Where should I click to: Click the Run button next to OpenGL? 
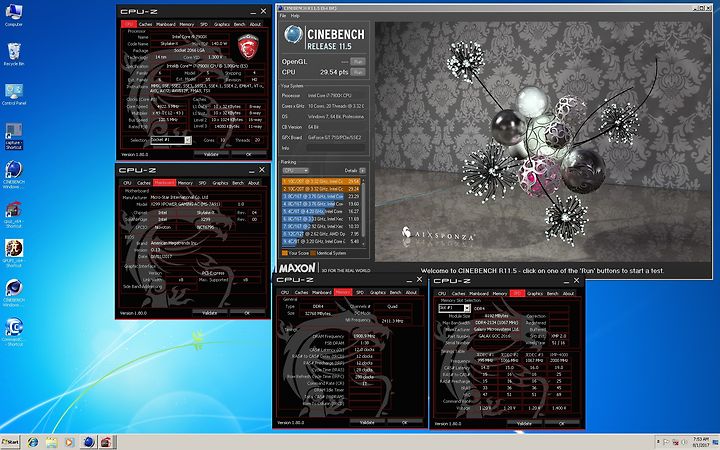[358, 62]
